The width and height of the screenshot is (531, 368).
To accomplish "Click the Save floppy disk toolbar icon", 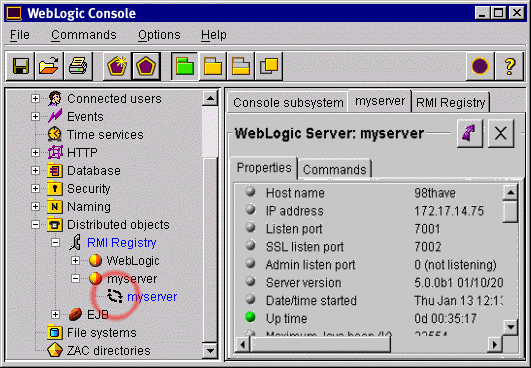I will click(20, 66).
